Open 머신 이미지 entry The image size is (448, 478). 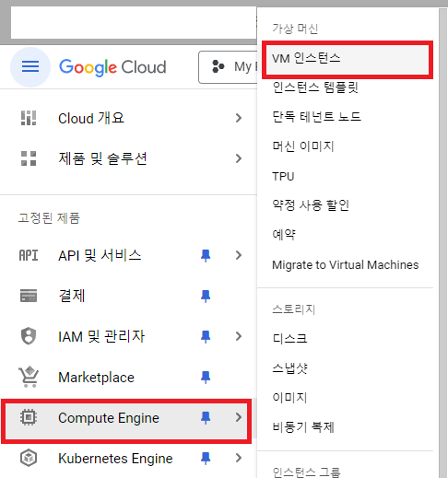coord(303,146)
